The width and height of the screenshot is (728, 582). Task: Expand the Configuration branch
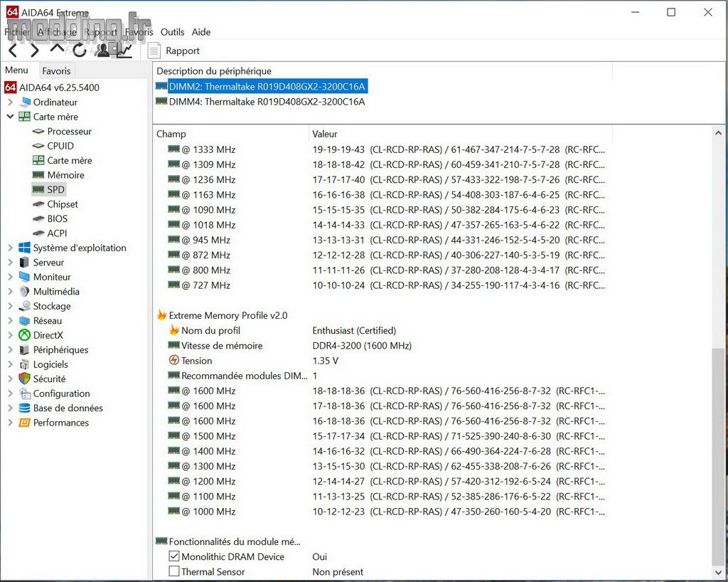(x=10, y=393)
